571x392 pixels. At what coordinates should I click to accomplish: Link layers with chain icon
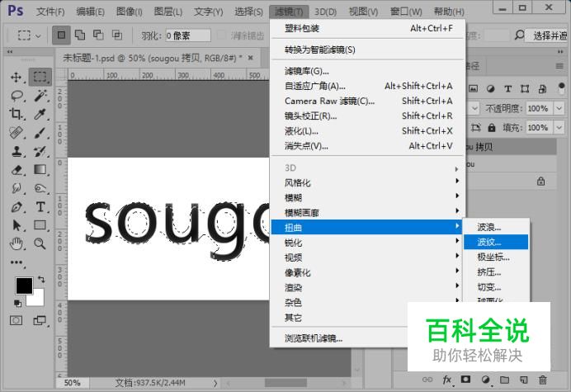coord(427,380)
